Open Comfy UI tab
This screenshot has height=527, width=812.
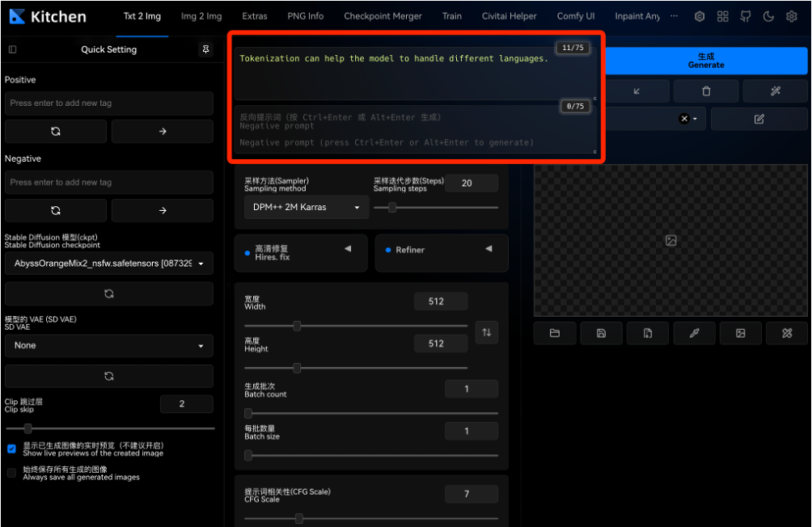point(575,16)
